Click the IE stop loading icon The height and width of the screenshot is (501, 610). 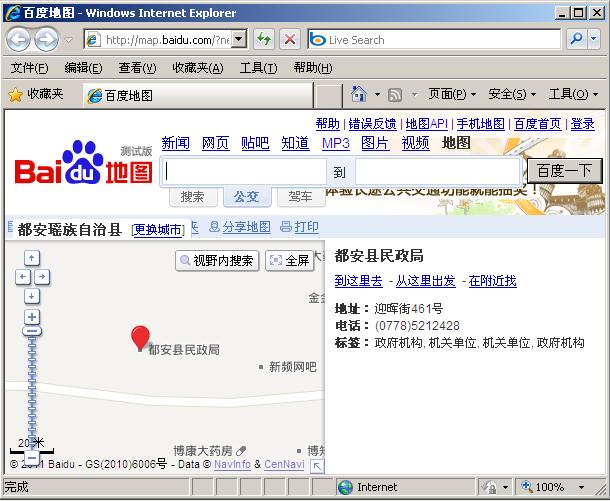coord(289,39)
